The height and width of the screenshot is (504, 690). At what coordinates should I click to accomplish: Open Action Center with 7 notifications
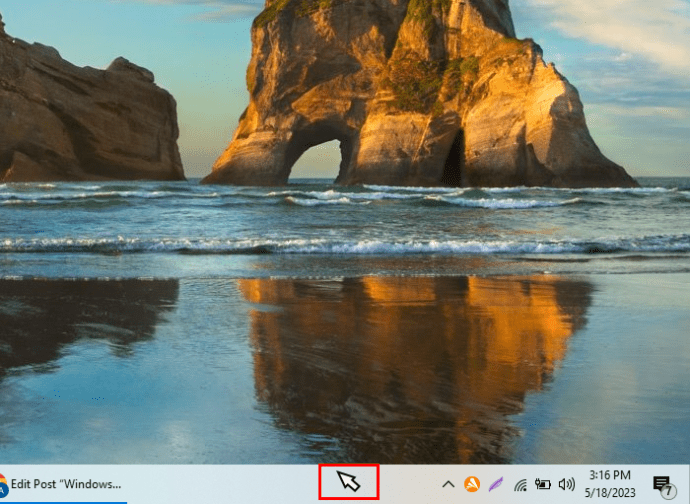tap(664, 486)
